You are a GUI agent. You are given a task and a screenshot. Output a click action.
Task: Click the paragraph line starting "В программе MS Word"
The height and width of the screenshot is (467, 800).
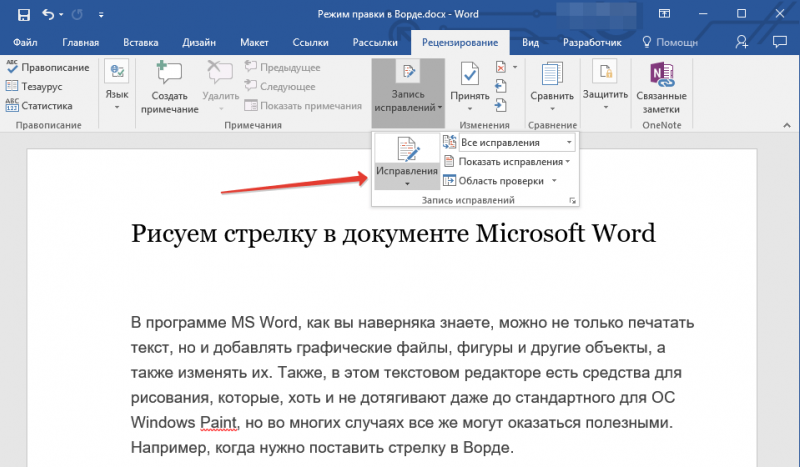[412, 323]
